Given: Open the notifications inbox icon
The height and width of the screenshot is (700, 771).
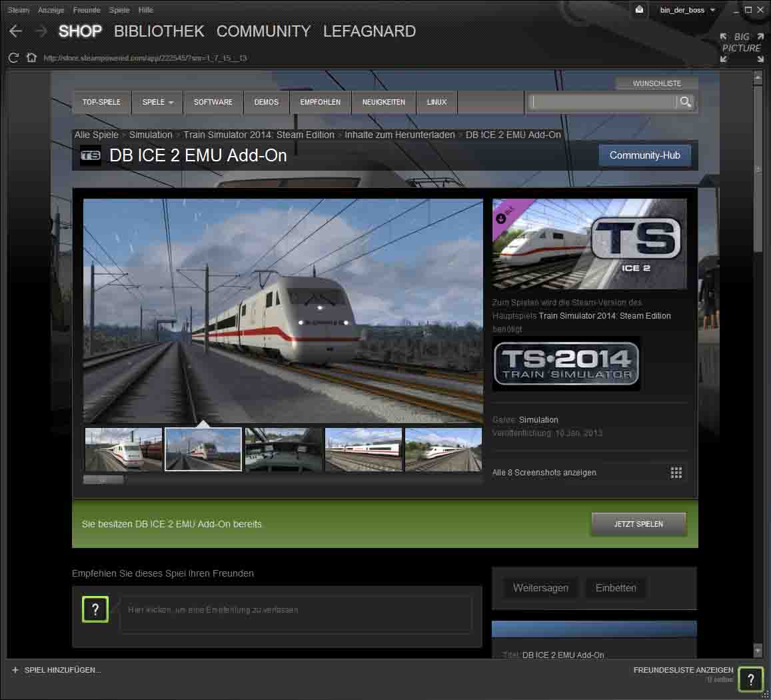Looking at the screenshot, I should pos(639,10).
